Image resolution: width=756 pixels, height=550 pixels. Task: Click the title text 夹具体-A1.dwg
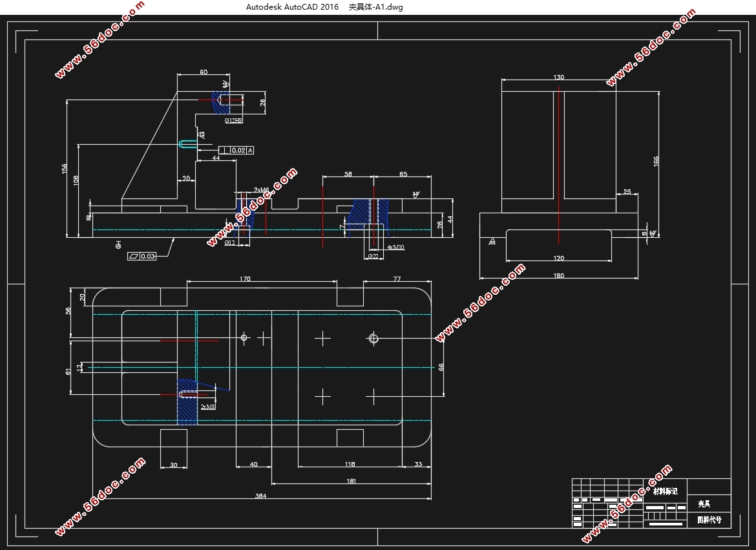375,6
